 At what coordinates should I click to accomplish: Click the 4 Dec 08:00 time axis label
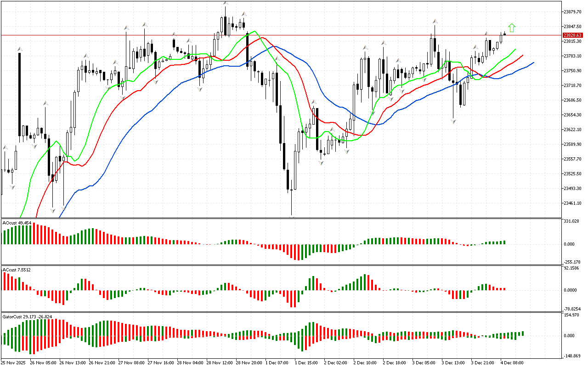pos(512,362)
